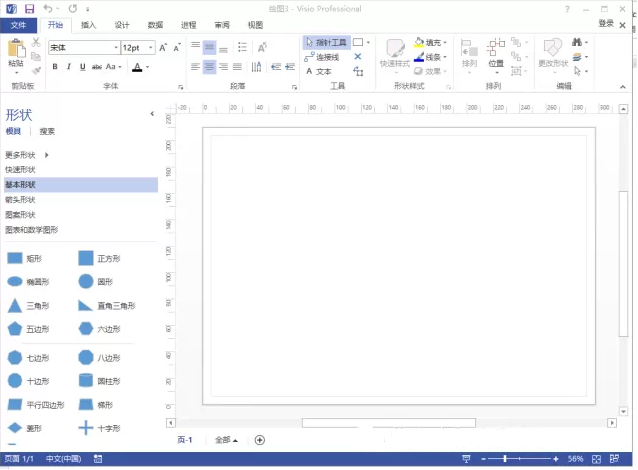Open the font name dropdown

point(113,47)
